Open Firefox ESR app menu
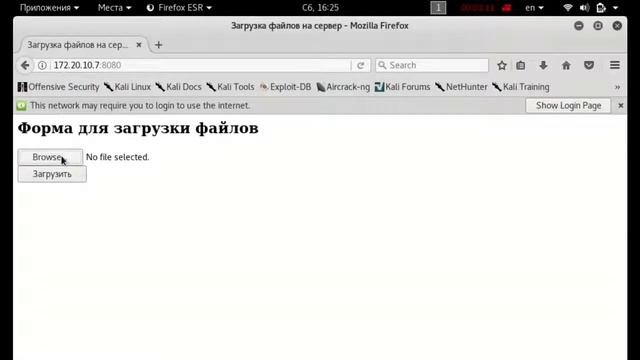640x360 pixels. point(179,8)
